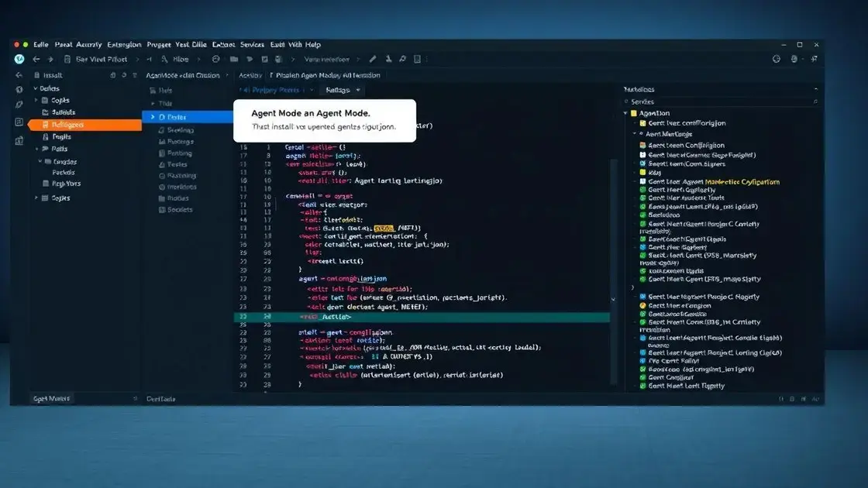Click the pencil edit icon in toolbar

(373, 59)
